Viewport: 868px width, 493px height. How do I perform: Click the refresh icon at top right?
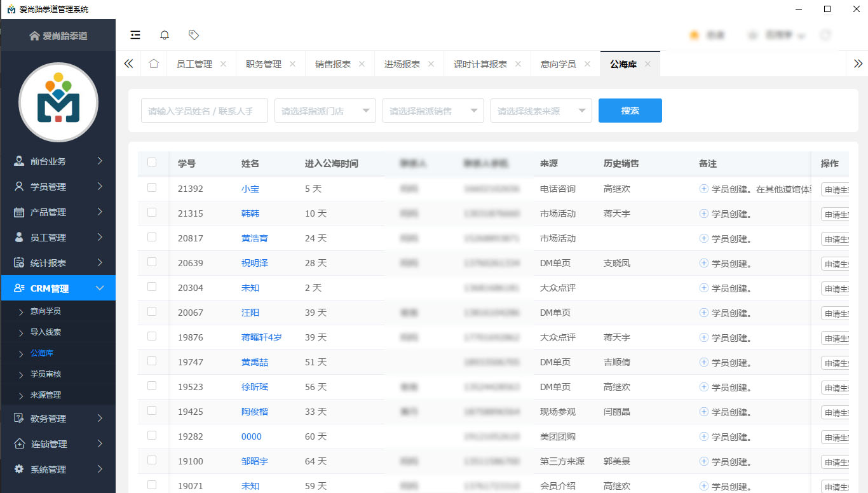pyautogui.click(x=825, y=36)
